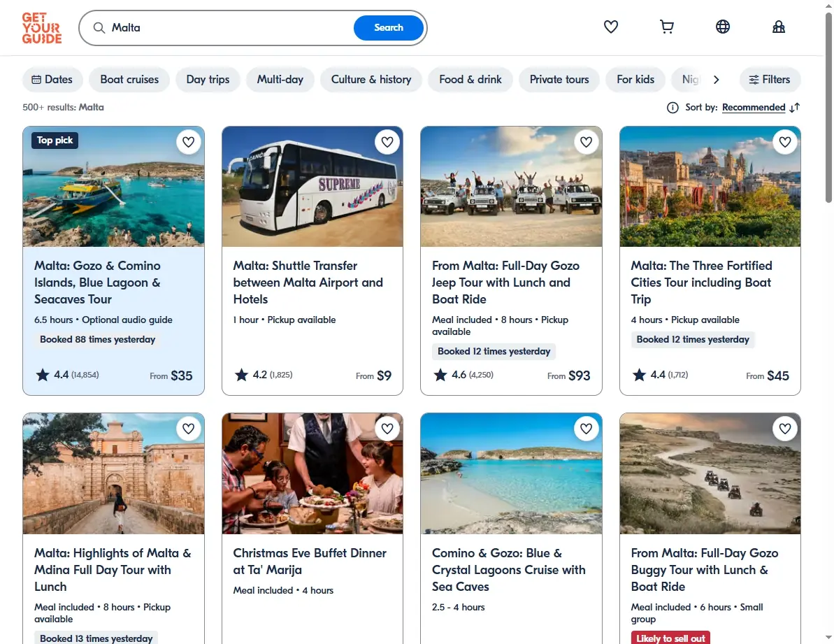Click the 'From $45' price
This screenshot has width=834, height=644.
point(768,376)
